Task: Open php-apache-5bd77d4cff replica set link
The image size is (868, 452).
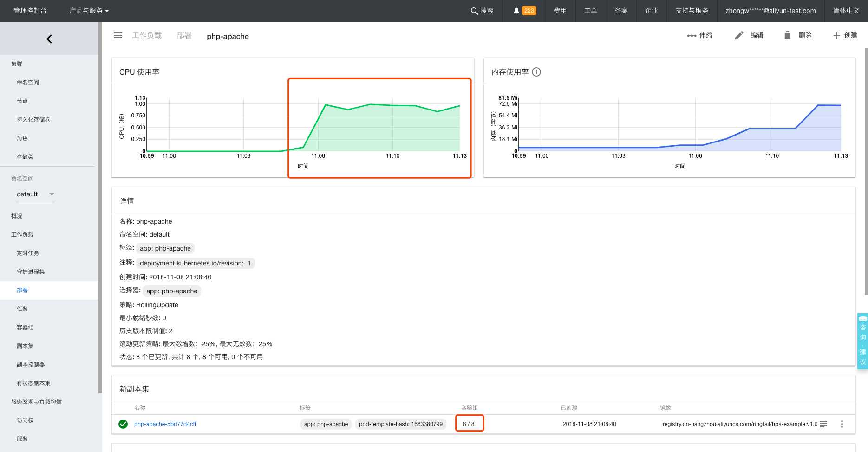Action: [165, 424]
